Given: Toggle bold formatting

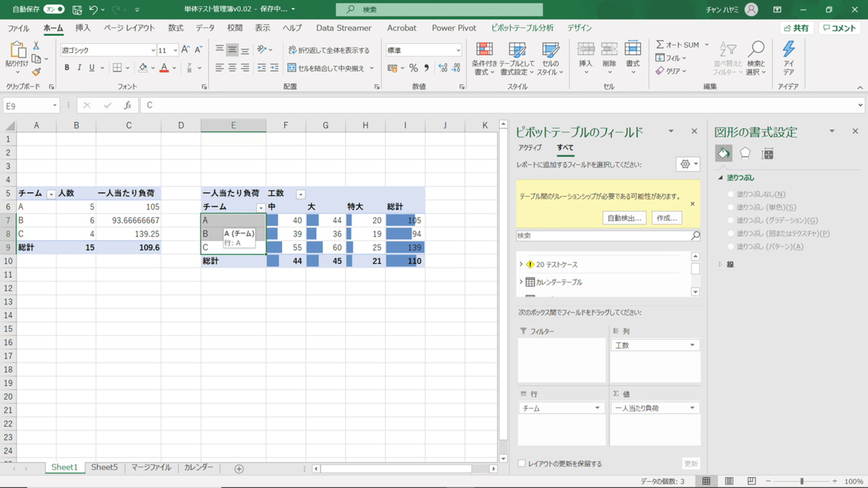Looking at the screenshot, I should click(67, 68).
